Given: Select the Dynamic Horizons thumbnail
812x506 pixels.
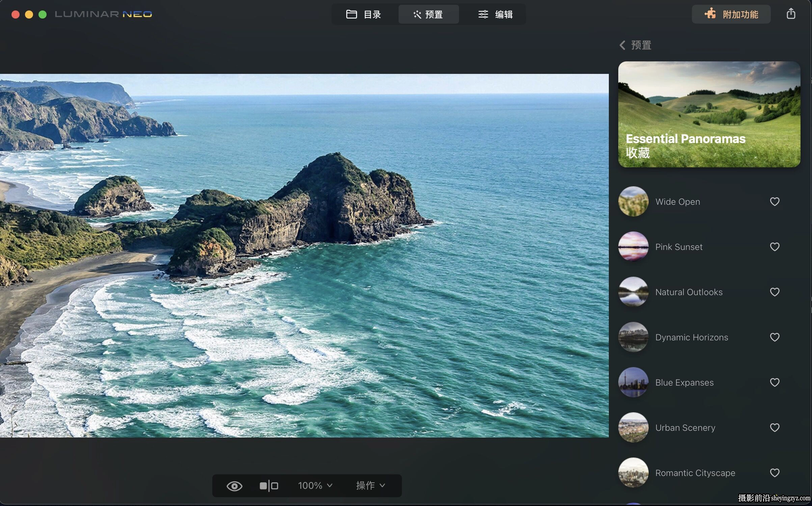Looking at the screenshot, I should [633, 337].
